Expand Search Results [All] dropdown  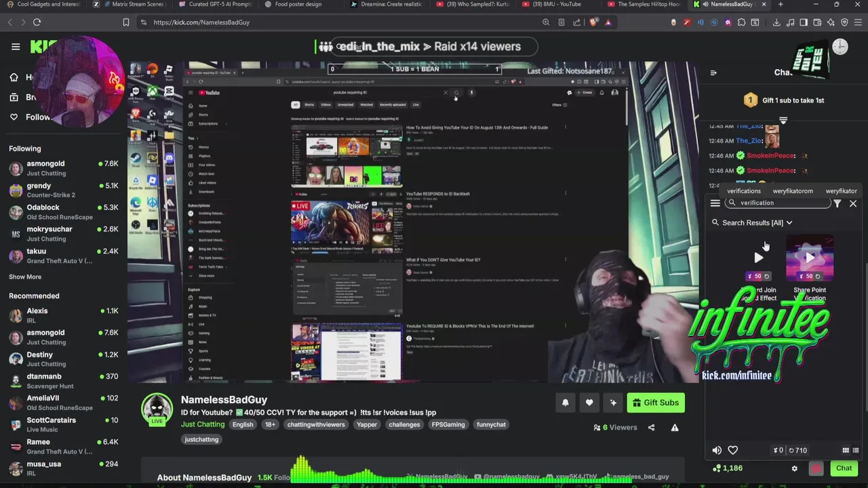click(753, 222)
